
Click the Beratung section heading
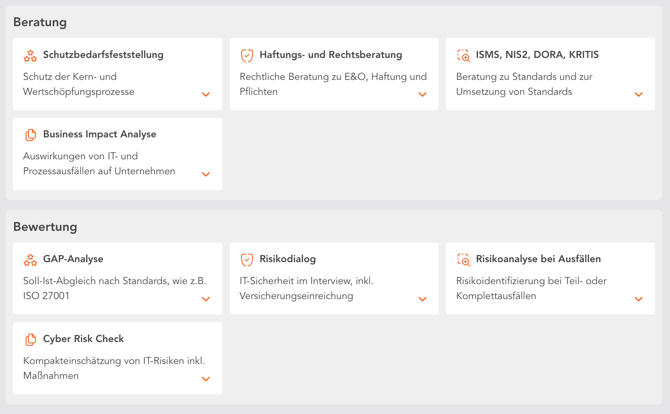tap(40, 22)
